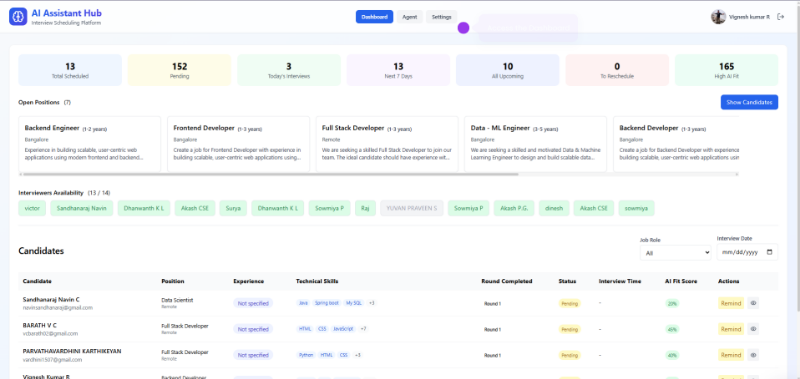The image size is (800, 379).
Task: Select the High AI Fit stat card
Action: tap(727, 70)
